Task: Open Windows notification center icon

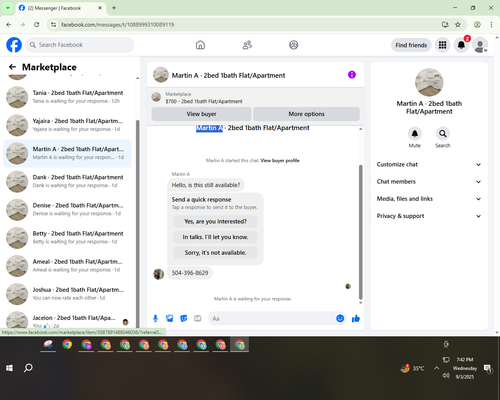Action: click(488, 368)
